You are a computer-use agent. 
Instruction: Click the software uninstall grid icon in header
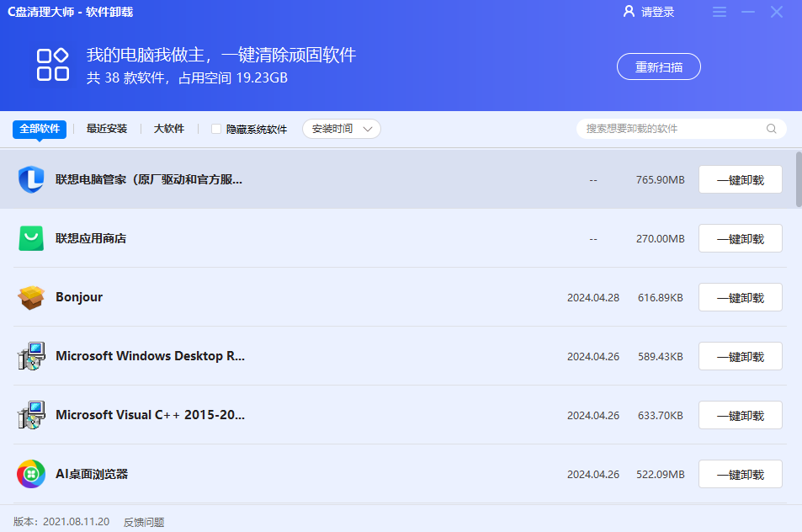(x=53, y=65)
